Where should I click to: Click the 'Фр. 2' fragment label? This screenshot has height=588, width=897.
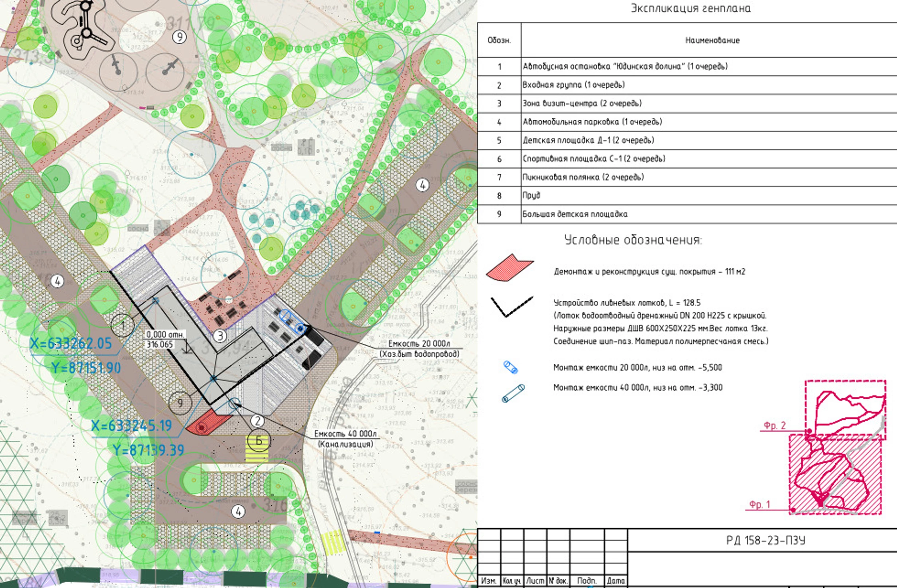pos(775,426)
